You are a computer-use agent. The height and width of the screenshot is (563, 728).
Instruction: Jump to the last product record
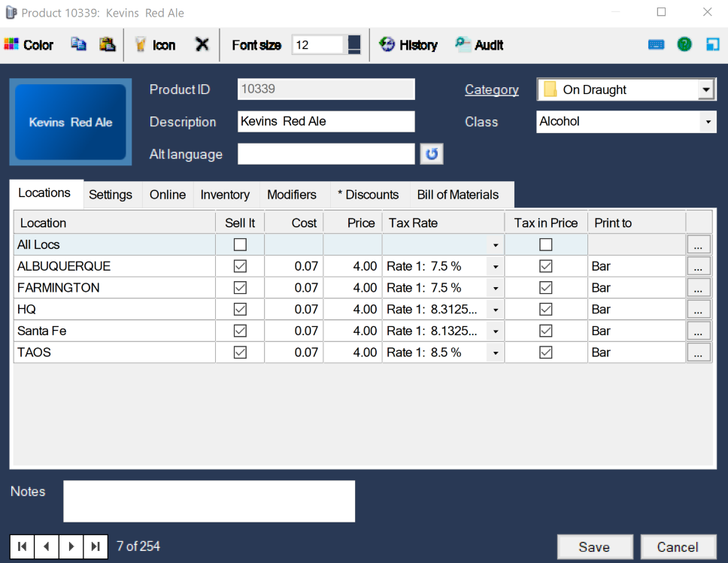click(96, 546)
